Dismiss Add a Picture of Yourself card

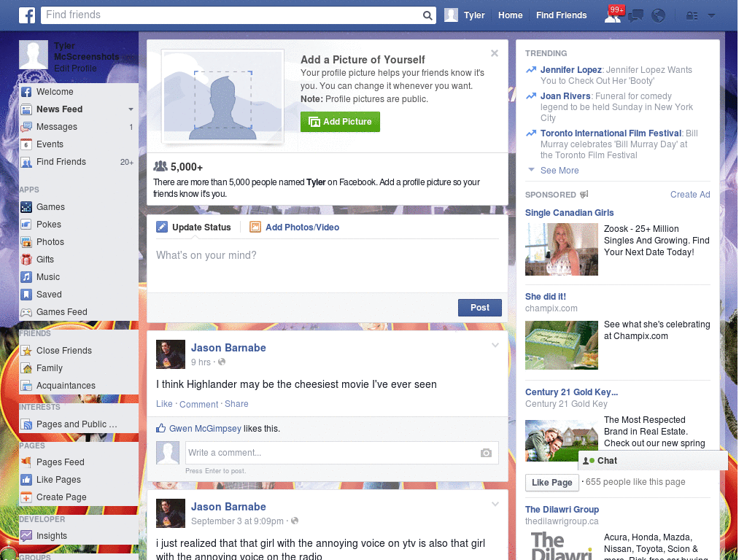click(495, 53)
